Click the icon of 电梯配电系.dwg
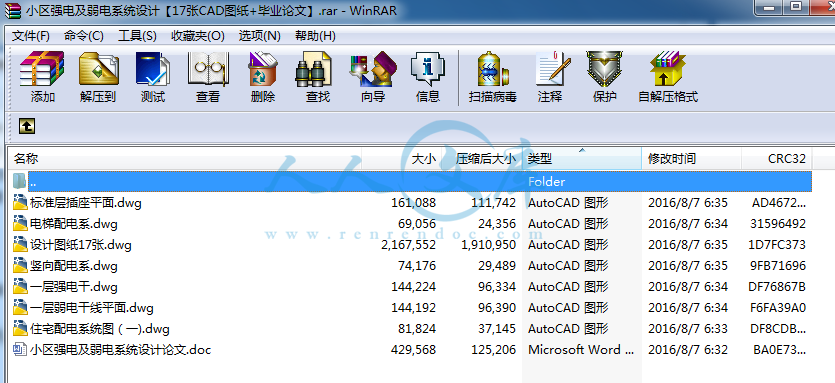 [20, 223]
